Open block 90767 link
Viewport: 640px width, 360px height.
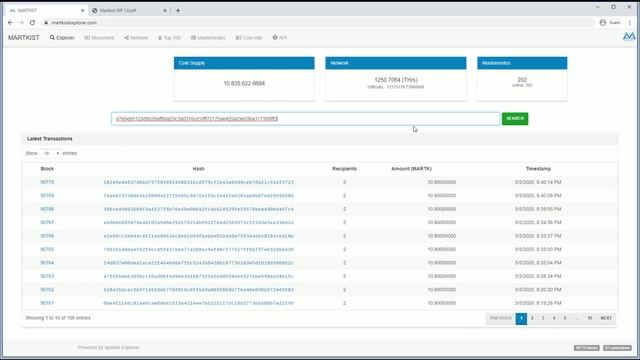pos(47,222)
